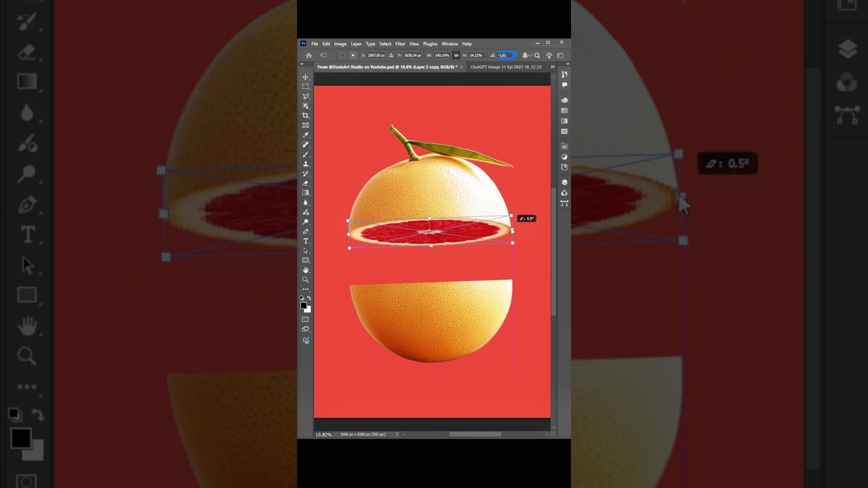Select the Eraser tool
Image resolution: width=868 pixels, height=488 pixels.
[305, 183]
